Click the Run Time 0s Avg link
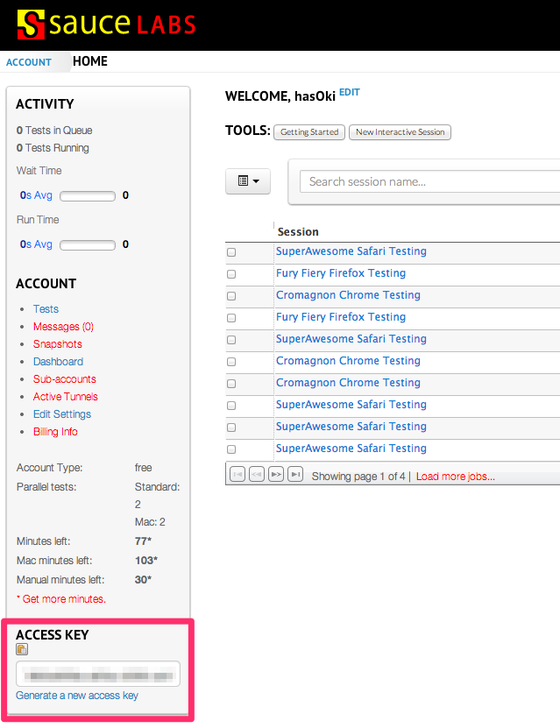 click(x=36, y=244)
